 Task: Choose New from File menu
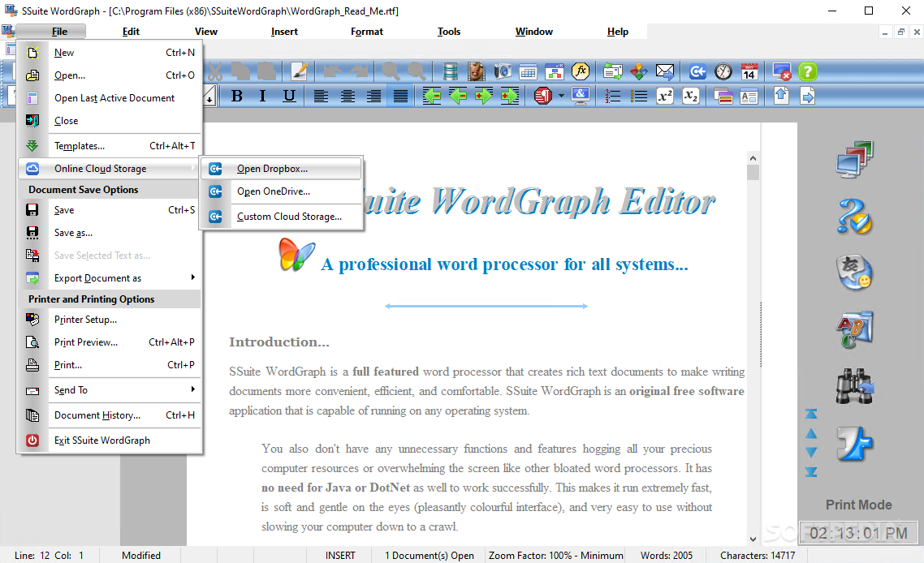[x=110, y=53]
